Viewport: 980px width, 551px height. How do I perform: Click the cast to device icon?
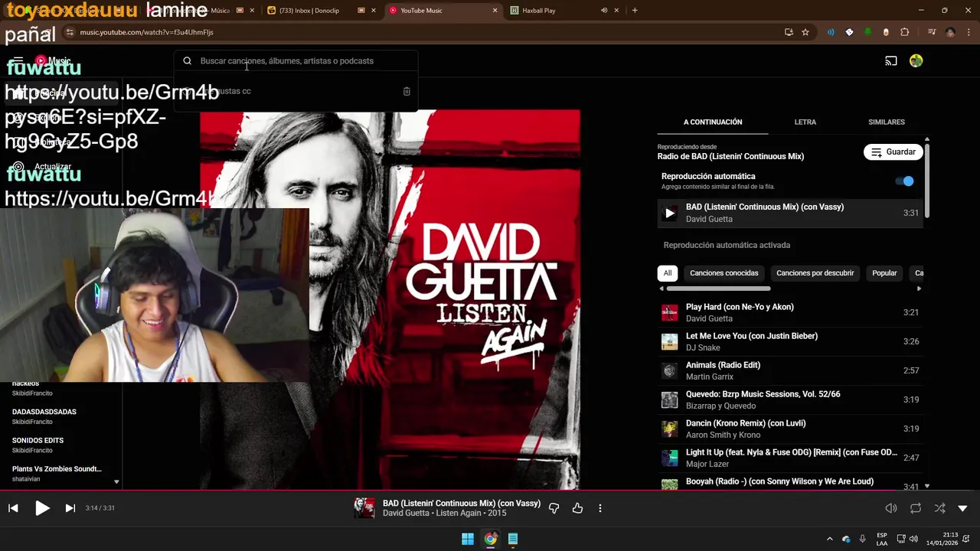pyautogui.click(x=891, y=61)
